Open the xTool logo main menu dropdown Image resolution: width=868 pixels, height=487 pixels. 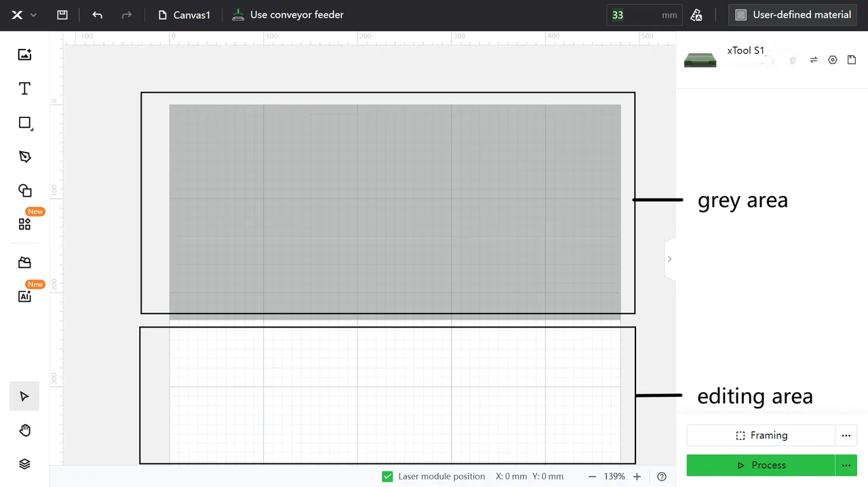point(24,15)
